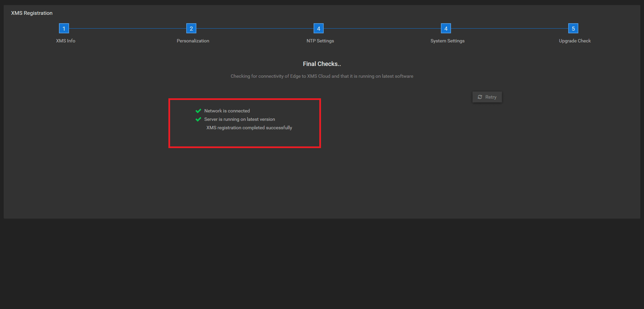Click "Network is connected" status text
This screenshot has height=309, width=644.
point(227,111)
